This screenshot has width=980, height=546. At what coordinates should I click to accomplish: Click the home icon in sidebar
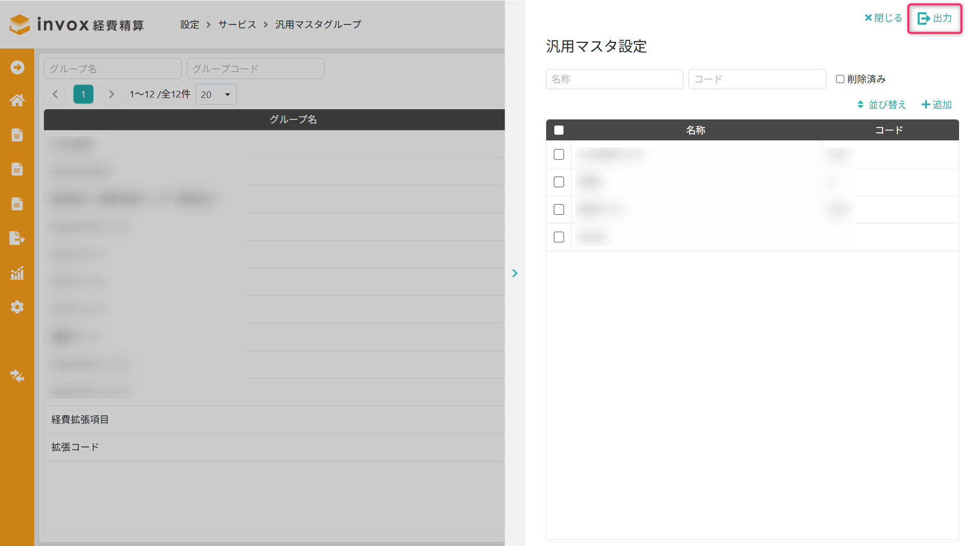click(x=17, y=101)
